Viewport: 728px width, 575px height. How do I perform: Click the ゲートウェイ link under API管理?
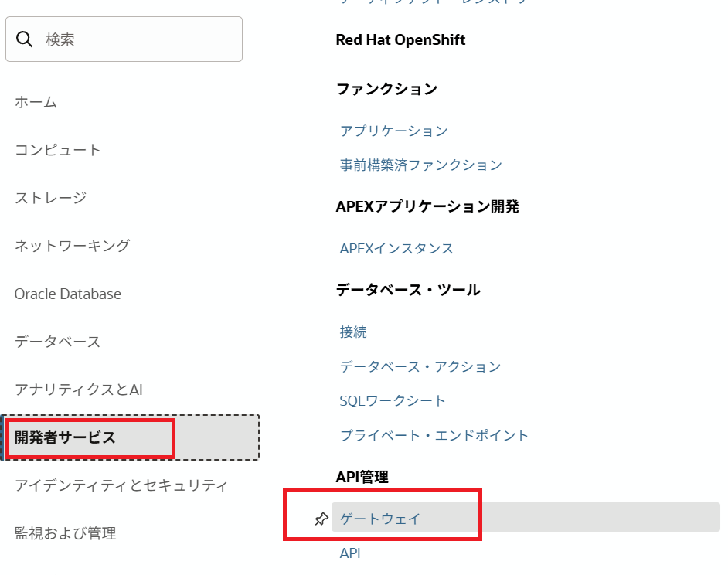click(380, 519)
